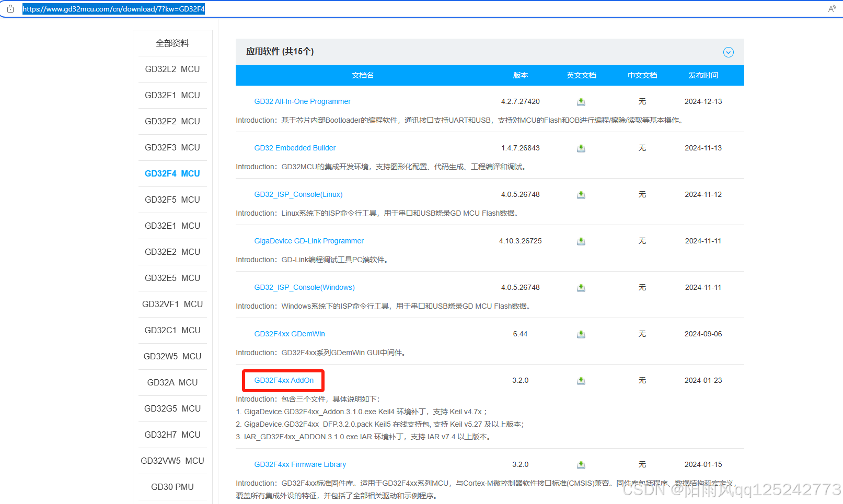
Task: Click date 2024-01-15 cell
Action: [703, 464]
